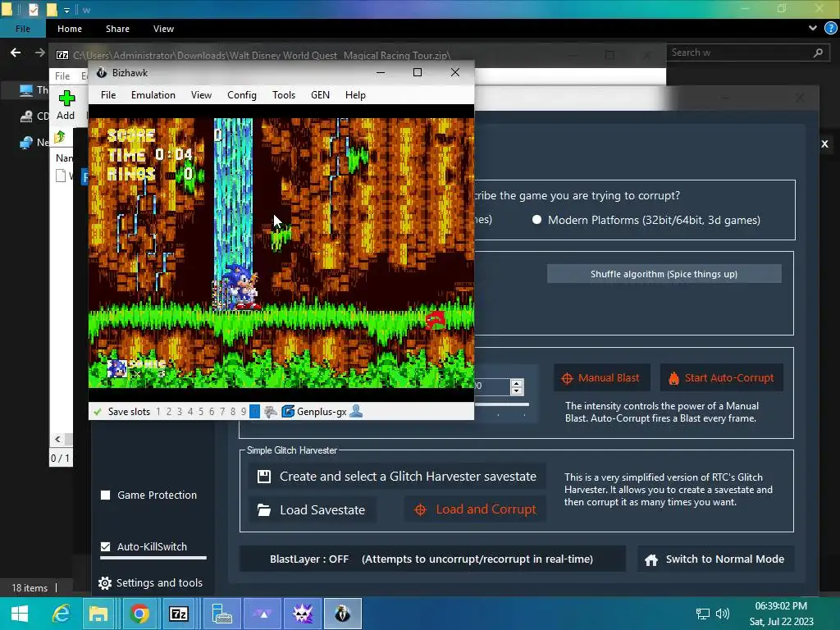Select the Modern Platforms radio button

(536, 220)
